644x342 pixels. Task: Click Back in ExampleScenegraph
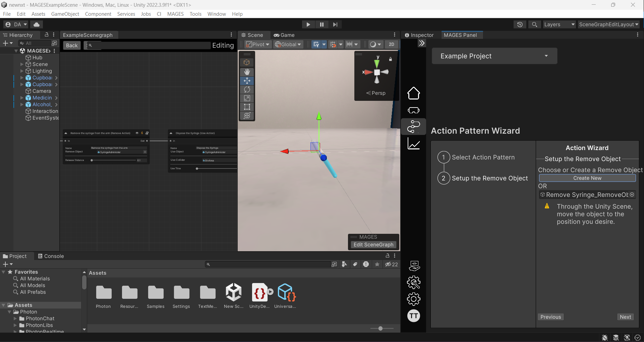coord(72,46)
